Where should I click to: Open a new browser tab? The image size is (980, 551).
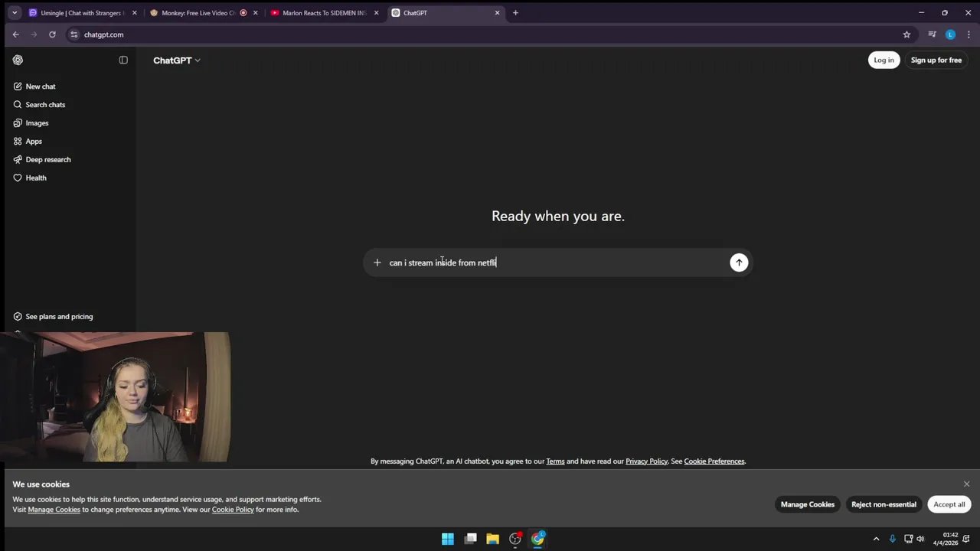515,13
